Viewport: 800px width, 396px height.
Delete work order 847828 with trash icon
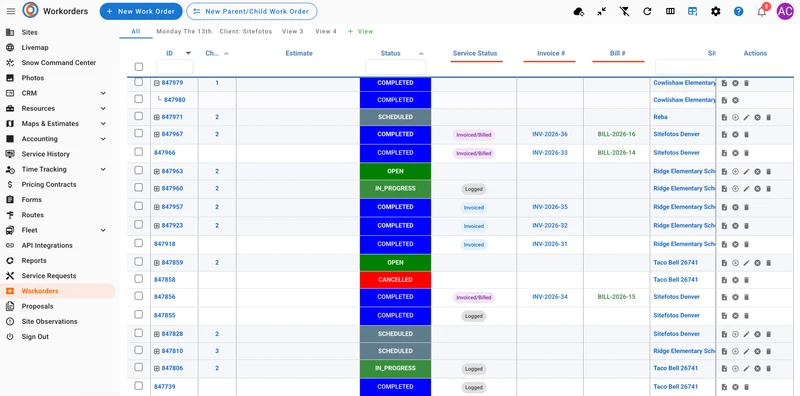(768, 334)
